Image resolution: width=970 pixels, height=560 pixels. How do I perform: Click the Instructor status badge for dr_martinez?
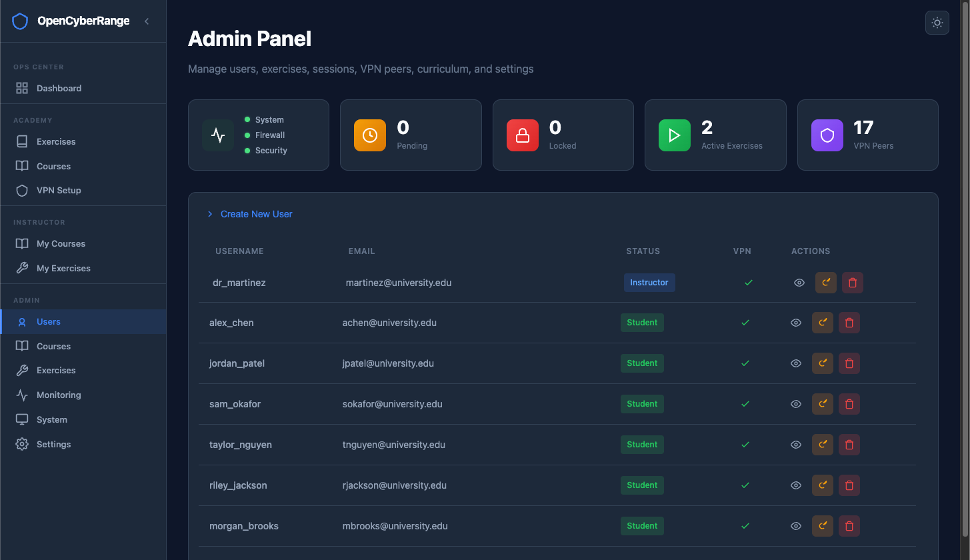click(649, 283)
